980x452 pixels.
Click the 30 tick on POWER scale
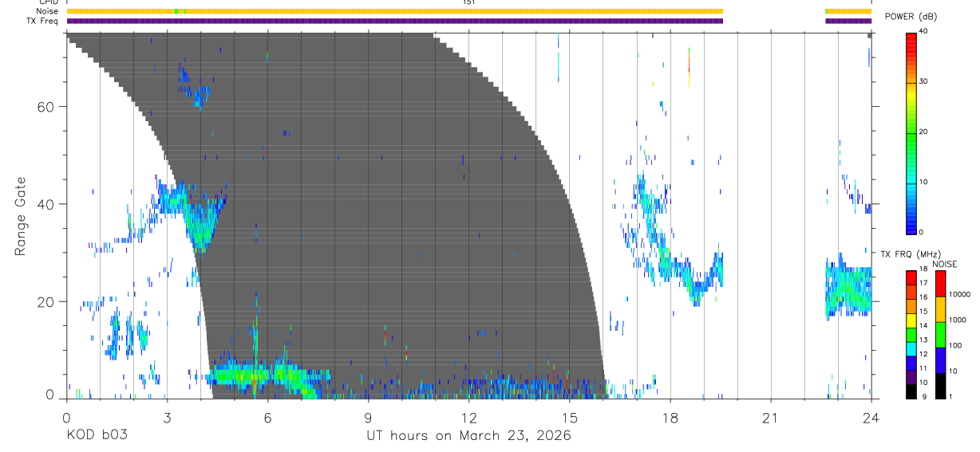tap(924, 81)
